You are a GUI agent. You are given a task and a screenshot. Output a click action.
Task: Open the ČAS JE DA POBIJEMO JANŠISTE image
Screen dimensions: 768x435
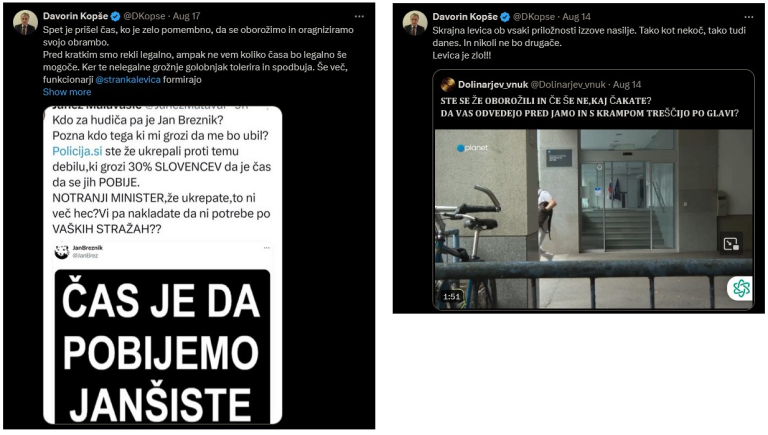coord(162,346)
